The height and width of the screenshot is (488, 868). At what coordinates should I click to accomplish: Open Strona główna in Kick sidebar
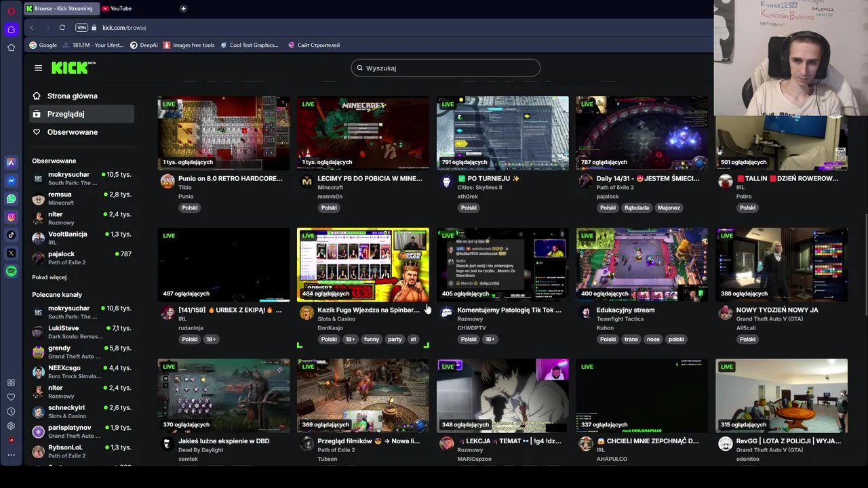[81, 96]
